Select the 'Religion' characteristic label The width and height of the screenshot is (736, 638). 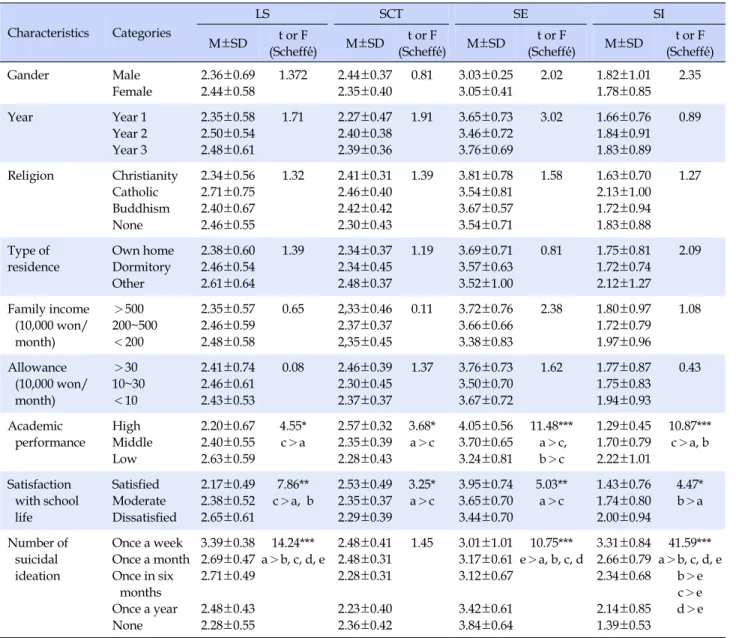[31, 176]
